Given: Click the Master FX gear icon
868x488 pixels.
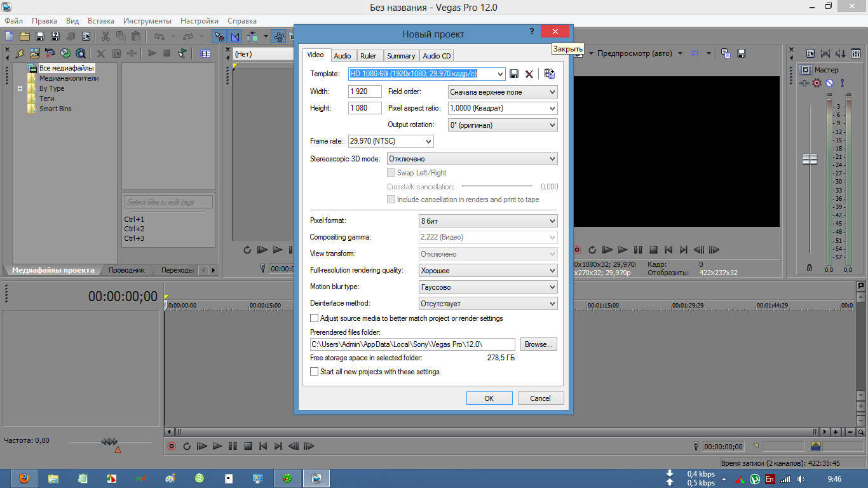Looking at the screenshot, I should click(x=817, y=83).
